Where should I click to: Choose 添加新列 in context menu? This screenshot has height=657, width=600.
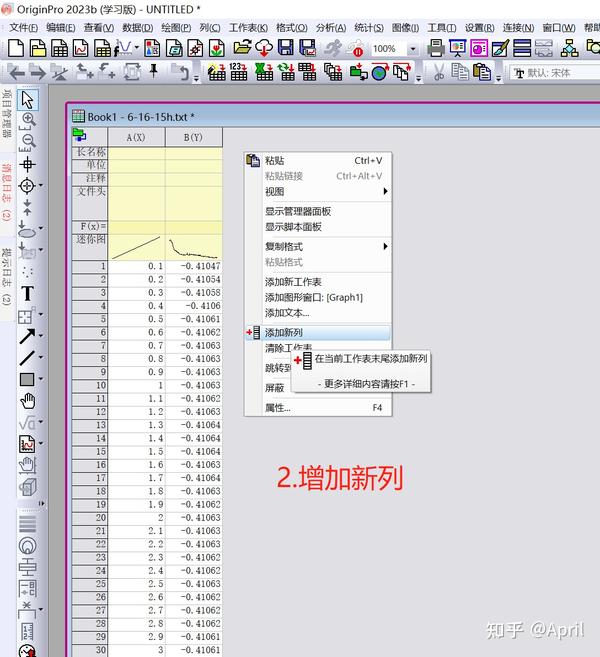[318, 333]
